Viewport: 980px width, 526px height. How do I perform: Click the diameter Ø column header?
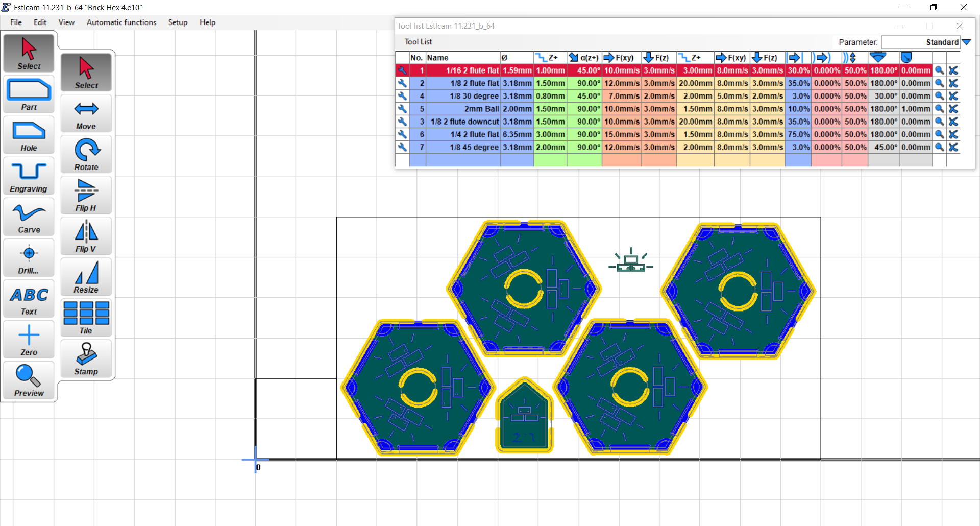pyautogui.click(x=517, y=58)
